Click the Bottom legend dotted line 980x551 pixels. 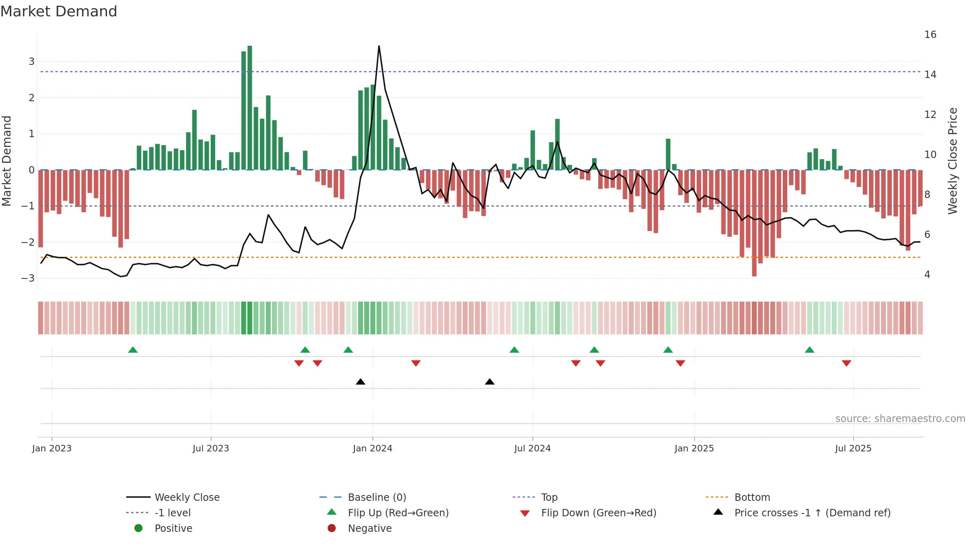[x=717, y=497]
